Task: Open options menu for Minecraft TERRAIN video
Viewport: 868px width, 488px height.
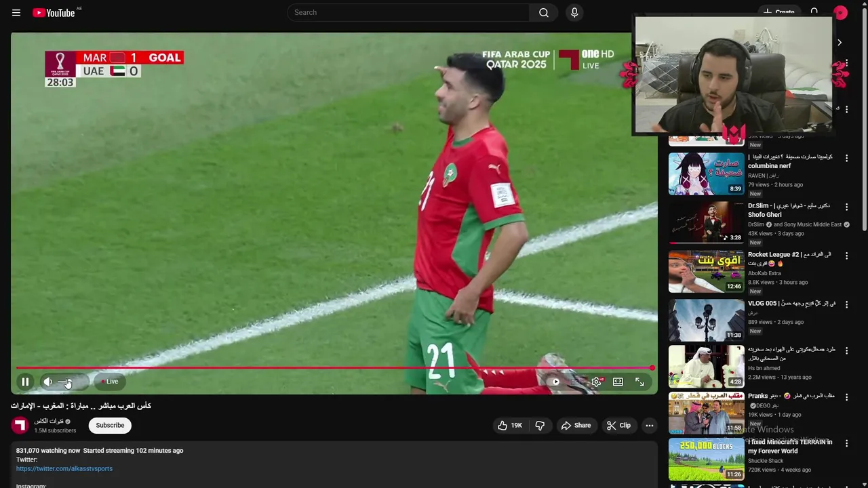Action: pyautogui.click(x=846, y=443)
